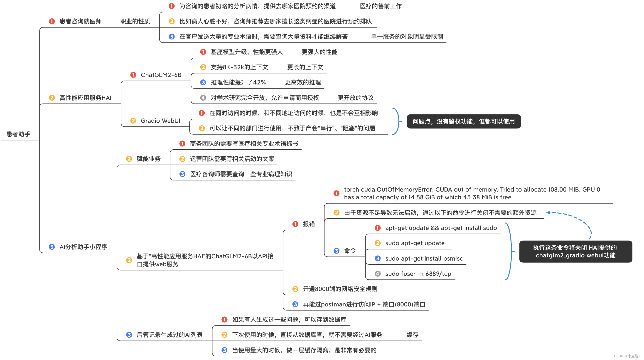
Task: Select the item 在同时访问的时候，和不同地址访问的时候
Action: point(293,113)
